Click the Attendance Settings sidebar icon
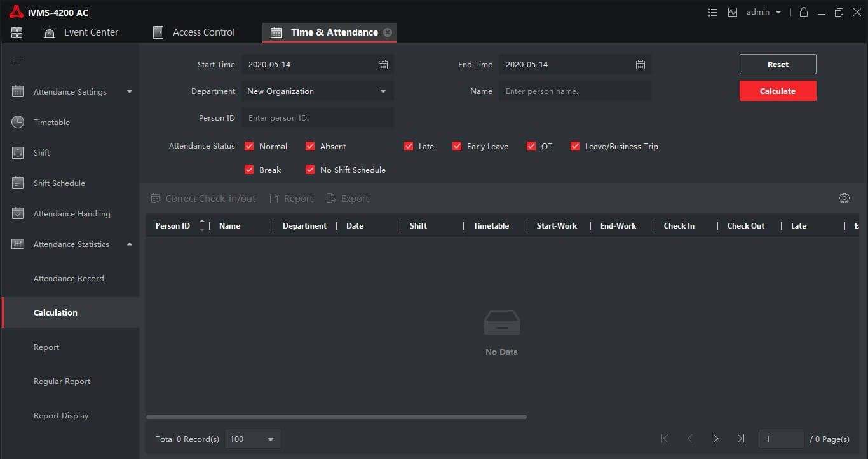Screen dimensions: 868x459 [x=18, y=91]
